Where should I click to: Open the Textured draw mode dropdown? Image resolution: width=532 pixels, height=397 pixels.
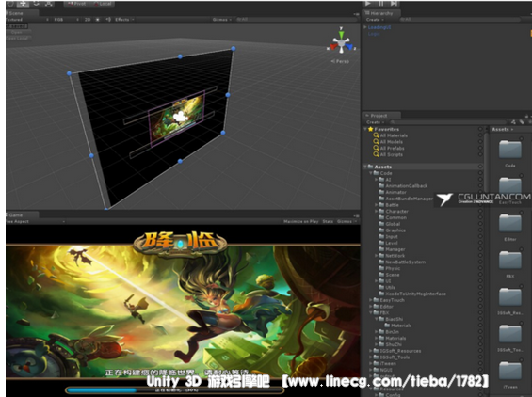point(27,20)
